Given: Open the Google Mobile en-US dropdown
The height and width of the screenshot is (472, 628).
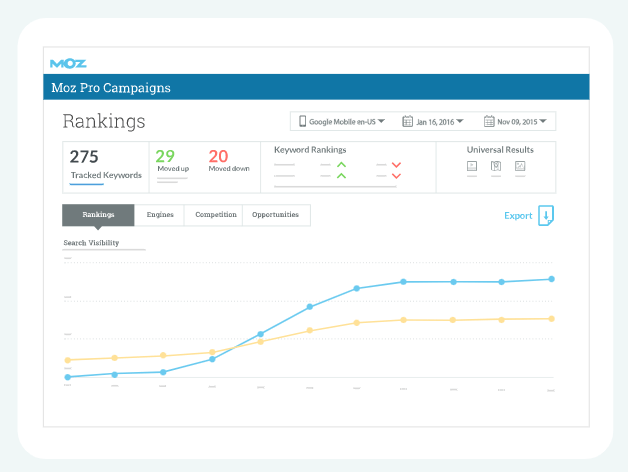Looking at the screenshot, I should [341, 122].
